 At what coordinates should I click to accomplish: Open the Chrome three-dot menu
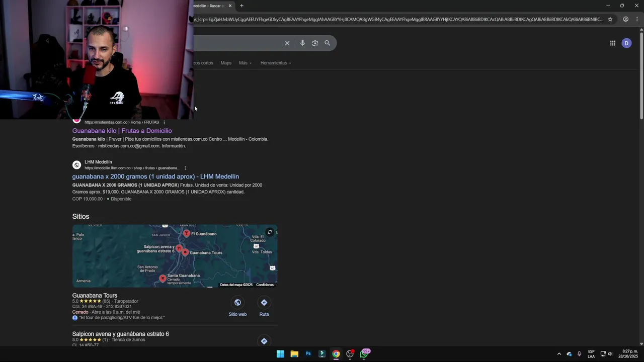click(637, 19)
